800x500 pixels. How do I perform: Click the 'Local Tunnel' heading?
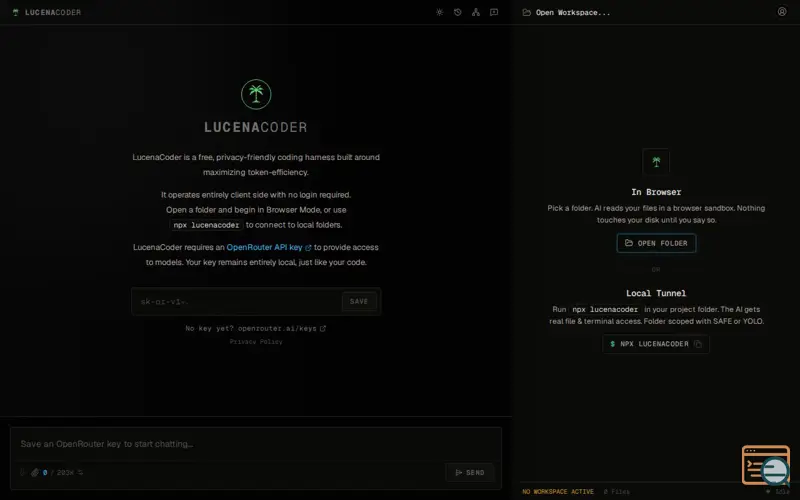656,293
